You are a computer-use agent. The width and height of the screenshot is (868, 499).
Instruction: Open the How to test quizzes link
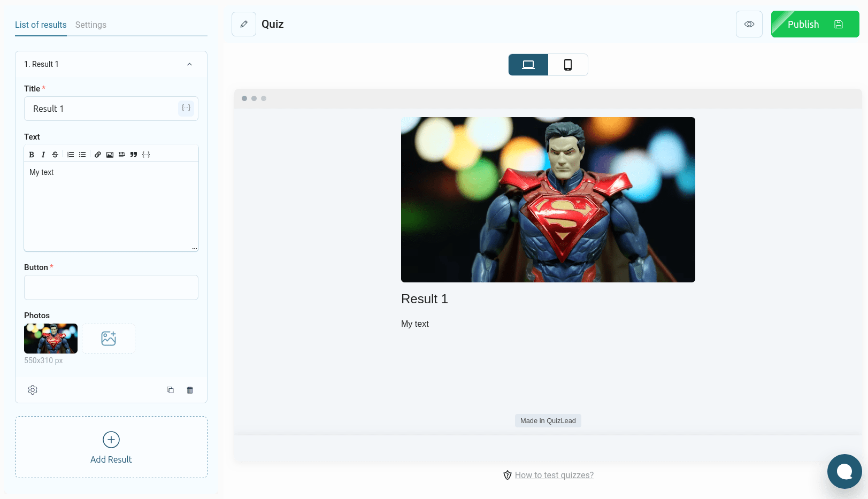point(554,475)
